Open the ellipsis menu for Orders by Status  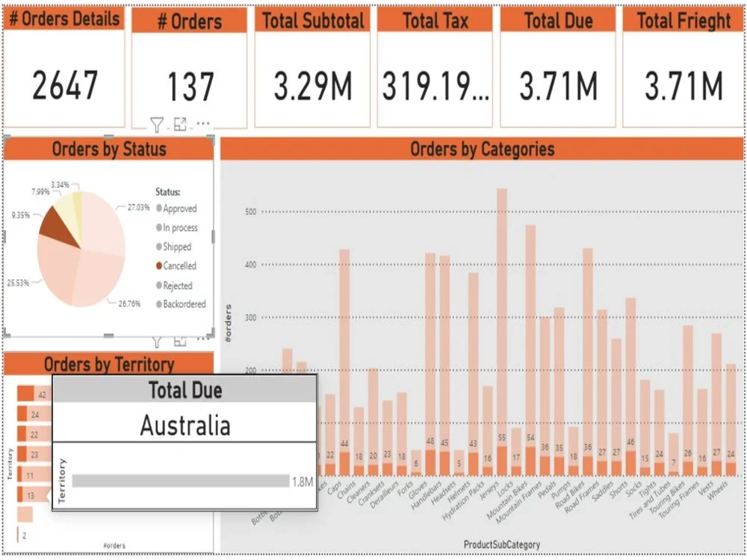pyautogui.click(x=202, y=340)
